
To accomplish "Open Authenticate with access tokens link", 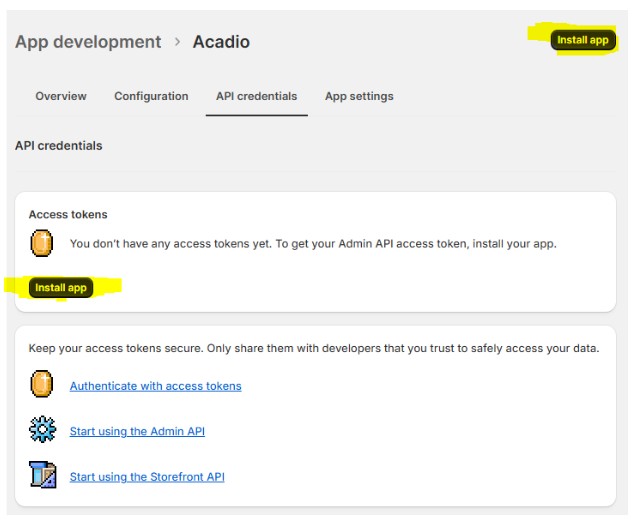I will click(156, 386).
